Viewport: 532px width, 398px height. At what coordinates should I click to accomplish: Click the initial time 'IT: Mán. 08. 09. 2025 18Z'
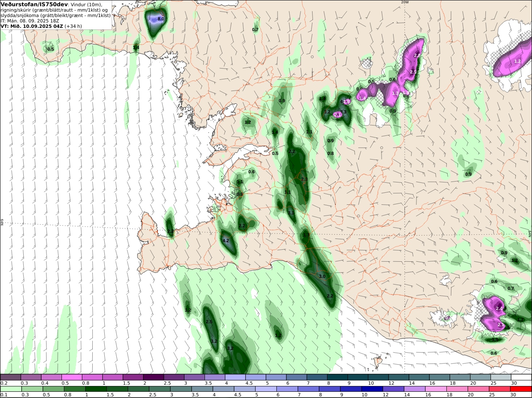[30, 20]
